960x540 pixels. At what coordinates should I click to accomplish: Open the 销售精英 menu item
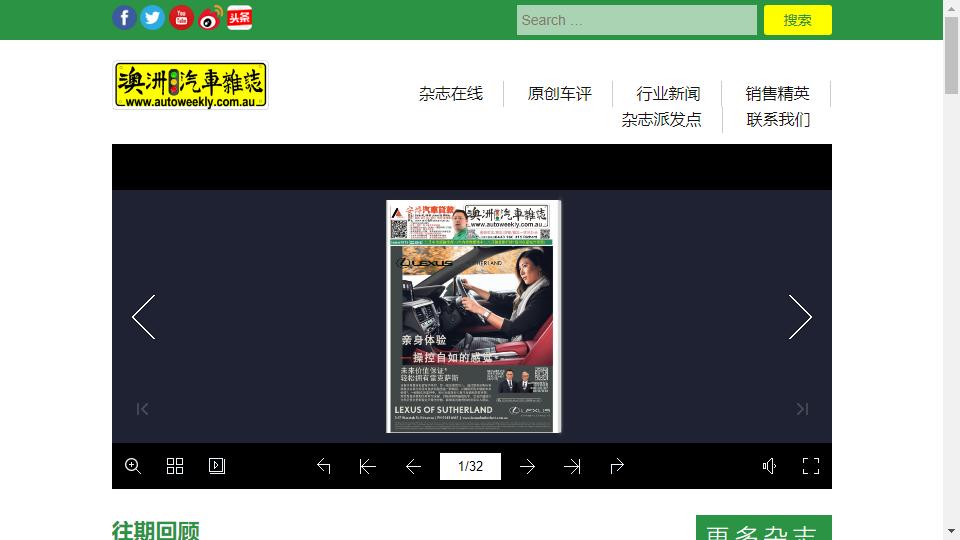coord(778,94)
